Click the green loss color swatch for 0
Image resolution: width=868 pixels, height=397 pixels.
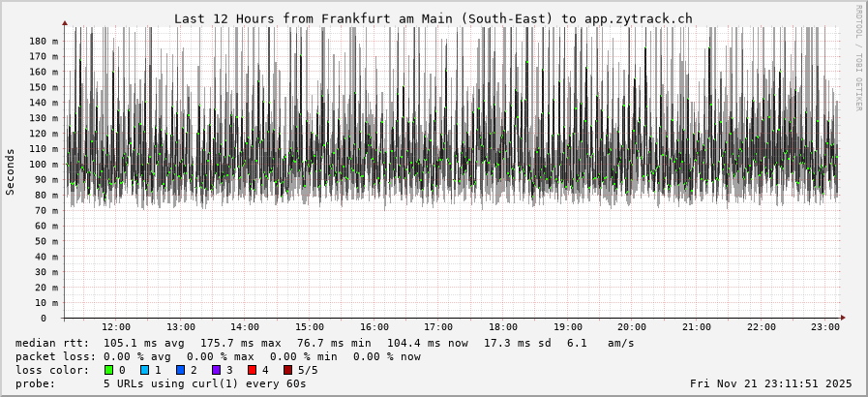click(109, 370)
